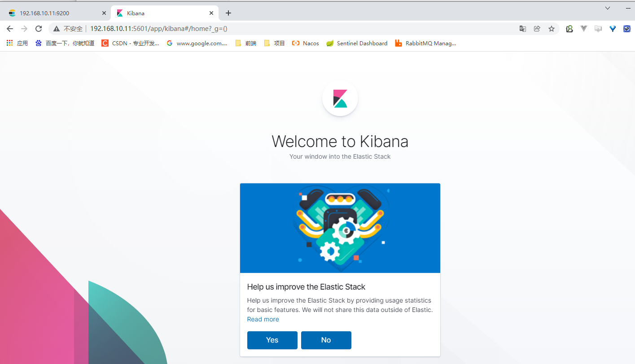Open the RabbitMQ Management bookmark
Image resolution: width=635 pixels, height=364 pixels.
pyautogui.click(x=425, y=43)
